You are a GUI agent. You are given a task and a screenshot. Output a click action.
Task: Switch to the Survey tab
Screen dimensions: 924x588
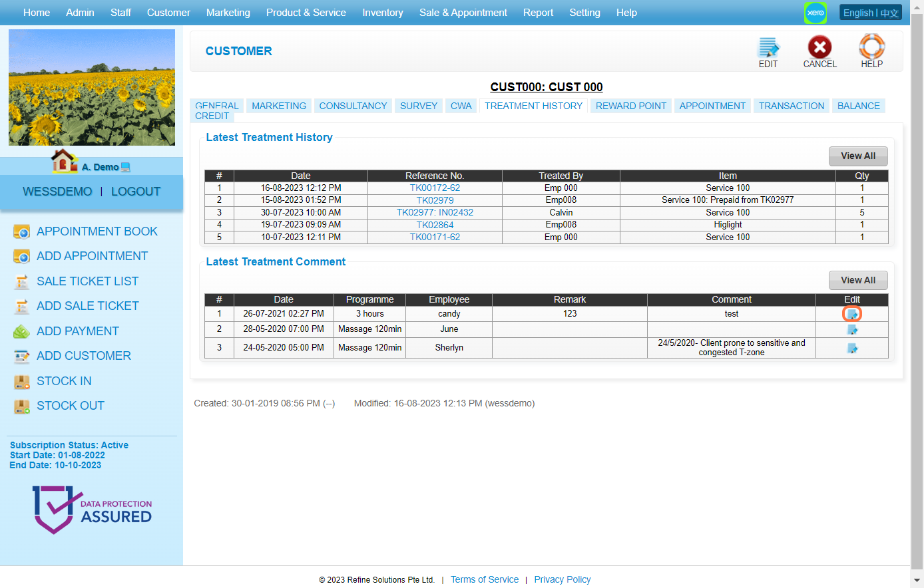[x=419, y=106]
